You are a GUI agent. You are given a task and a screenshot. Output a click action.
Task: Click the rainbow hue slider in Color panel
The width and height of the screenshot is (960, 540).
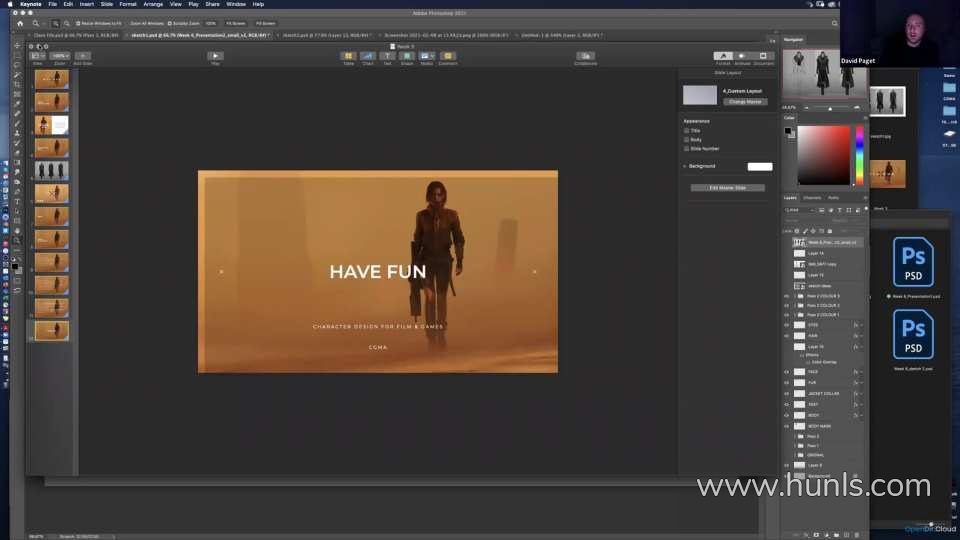[x=860, y=156]
